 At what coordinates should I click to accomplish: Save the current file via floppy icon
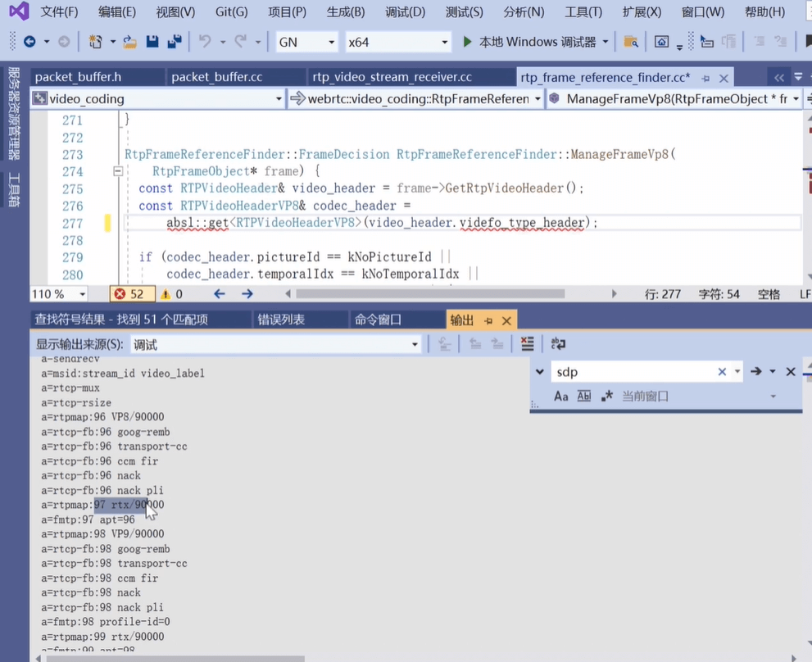(152, 42)
